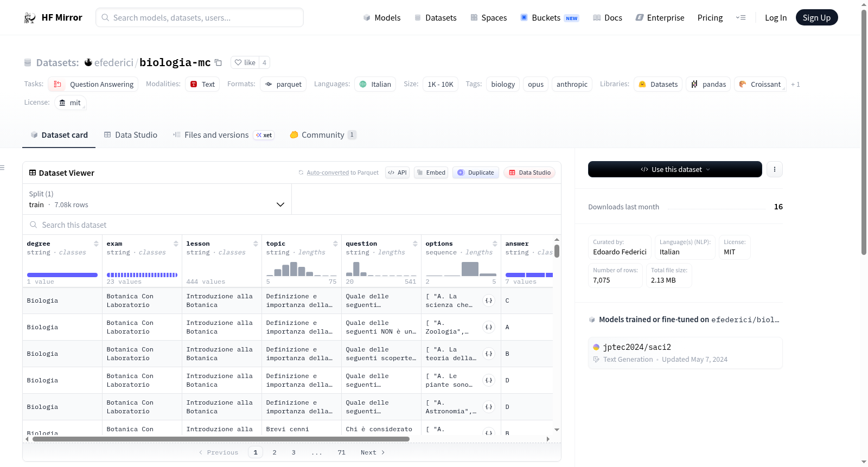
Task: Sort by options column sort icon
Action: (x=495, y=244)
